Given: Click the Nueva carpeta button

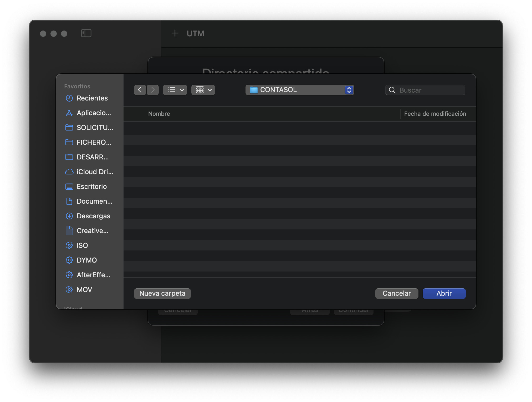Looking at the screenshot, I should pos(162,293).
